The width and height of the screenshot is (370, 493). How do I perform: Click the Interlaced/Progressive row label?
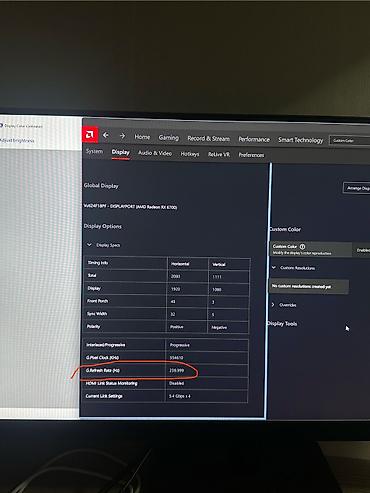[x=106, y=345]
